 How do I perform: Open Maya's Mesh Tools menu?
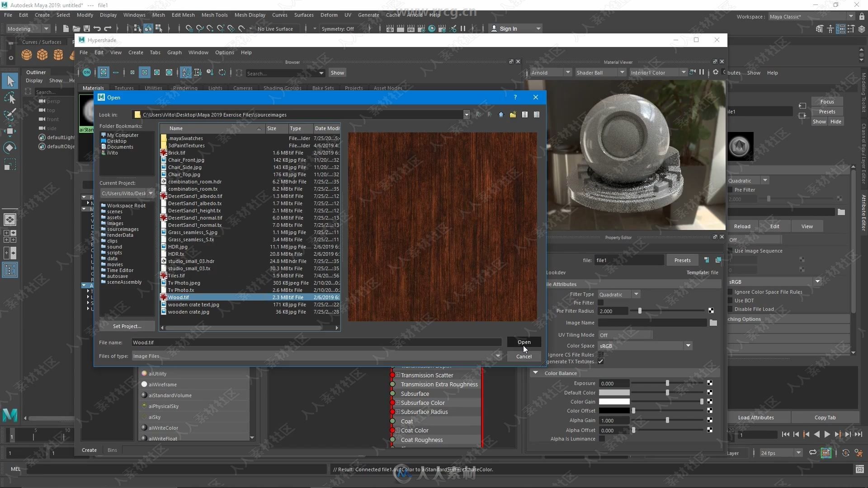coord(214,15)
